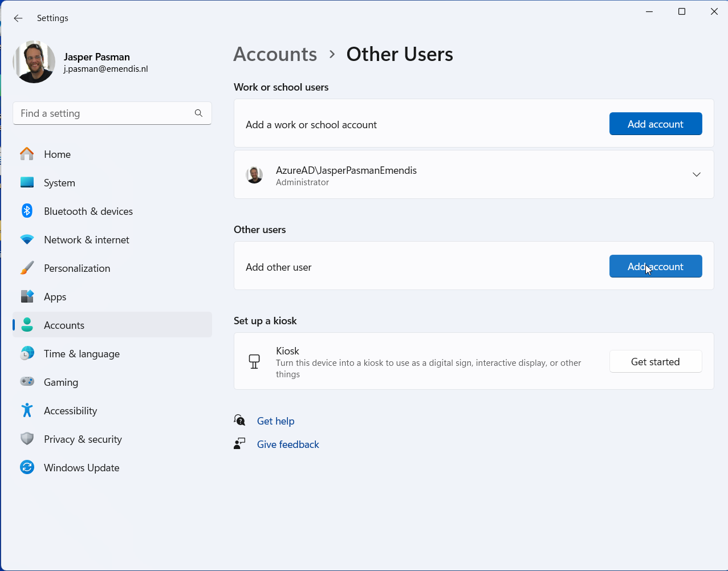The width and height of the screenshot is (728, 571).
Task: Open the Apps settings section
Action: (55, 297)
